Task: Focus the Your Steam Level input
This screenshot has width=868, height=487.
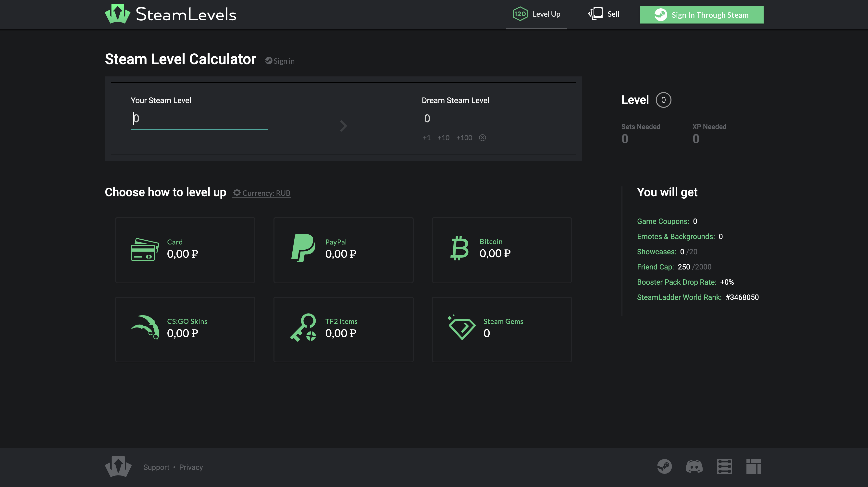Action: click(x=199, y=119)
